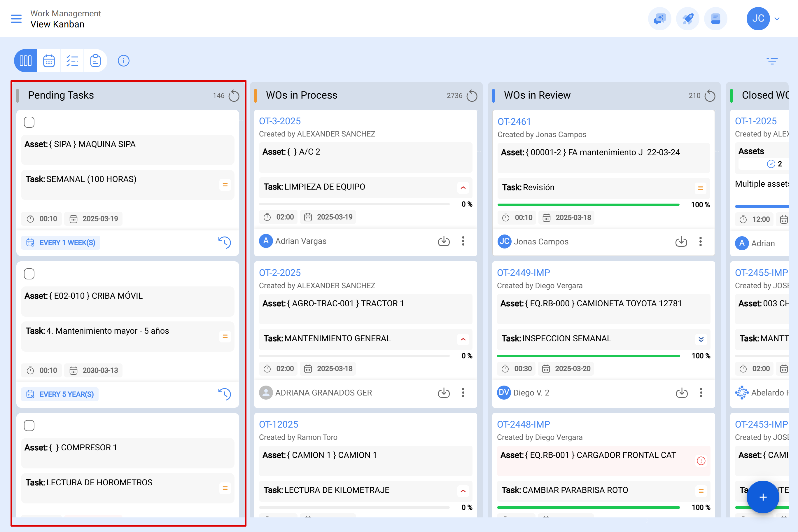Click the WOs in Process column title

coord(302,95)
